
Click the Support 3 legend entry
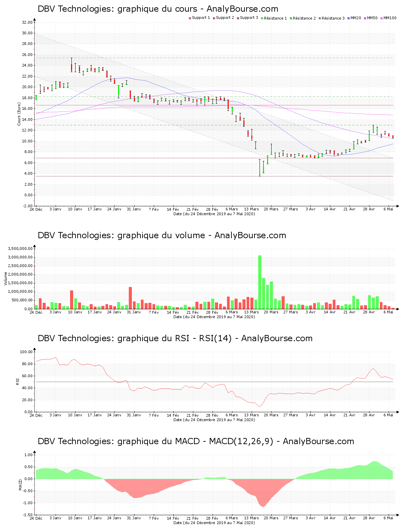pos(247,18)
